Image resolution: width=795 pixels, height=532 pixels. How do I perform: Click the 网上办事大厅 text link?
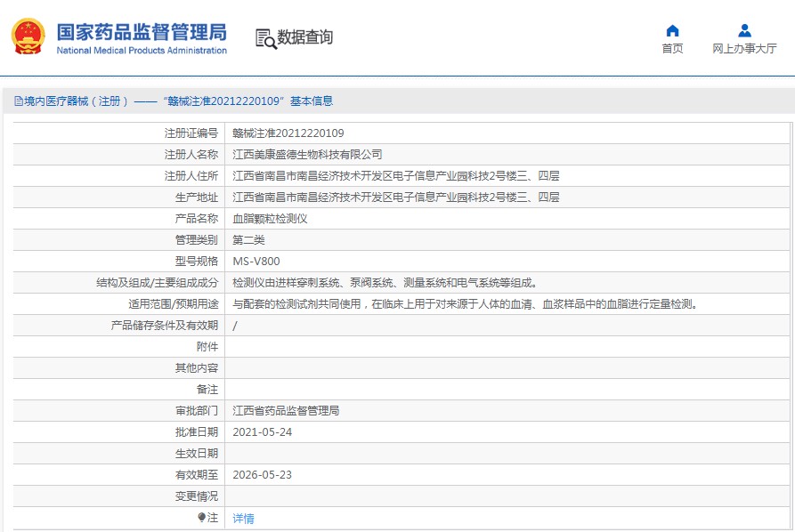click(x=744, y=48)
